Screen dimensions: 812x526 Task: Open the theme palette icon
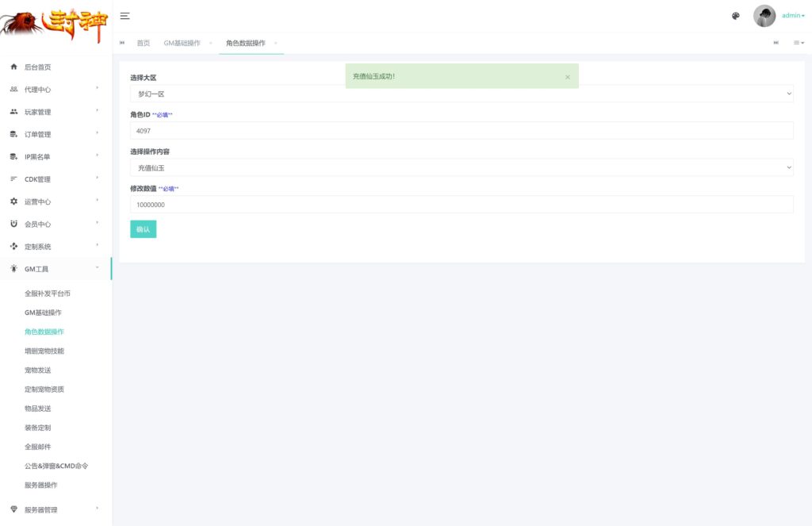[735, 16]
